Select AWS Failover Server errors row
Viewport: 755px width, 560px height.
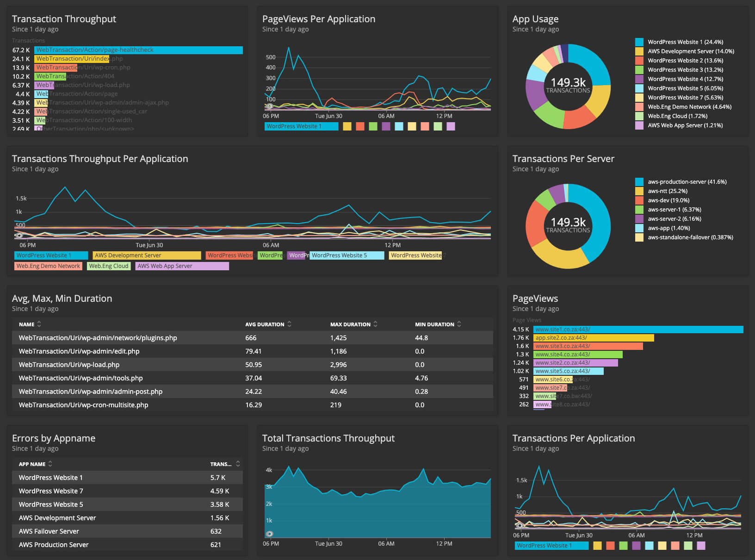click(x=127, y=531)
